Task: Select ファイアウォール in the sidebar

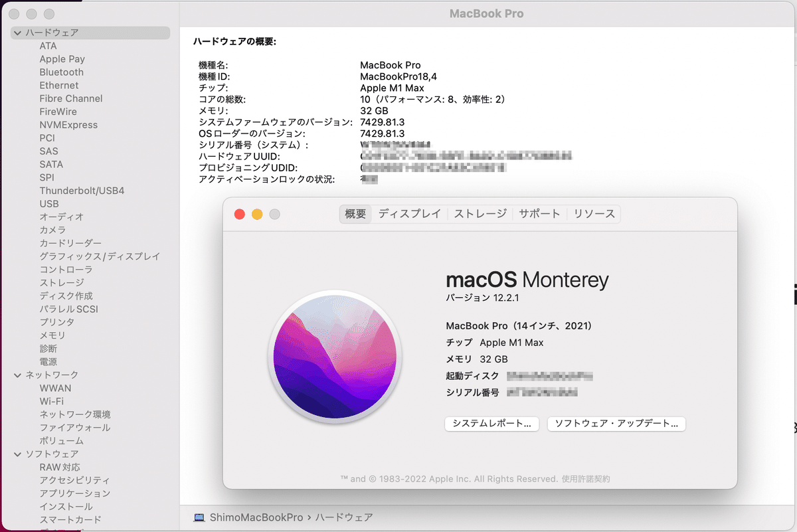Action: [x=74, y=428]
